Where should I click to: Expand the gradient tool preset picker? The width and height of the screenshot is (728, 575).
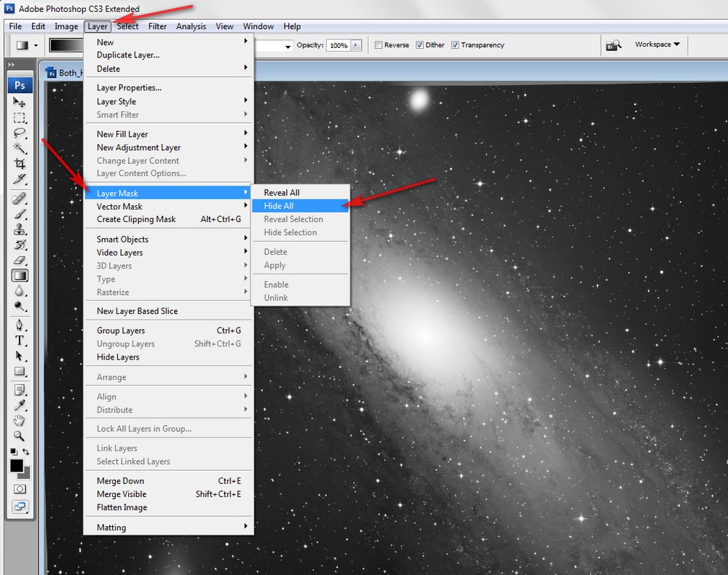36,45
